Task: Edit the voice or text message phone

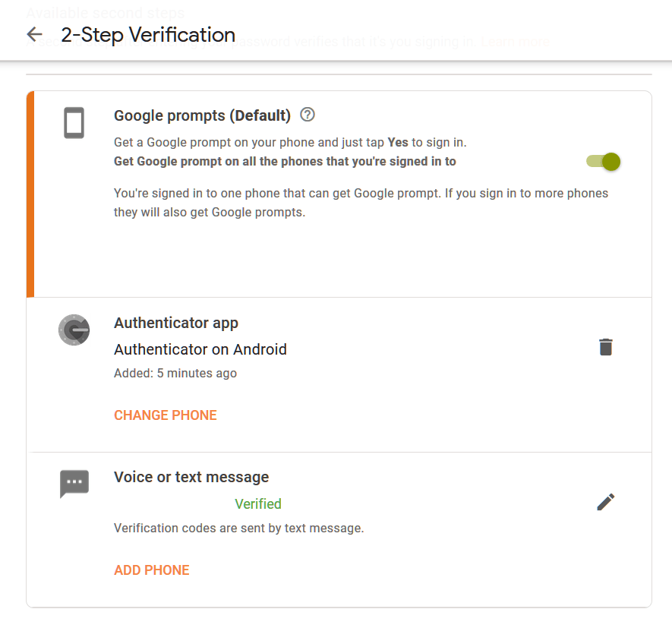Action: (605, 502)
